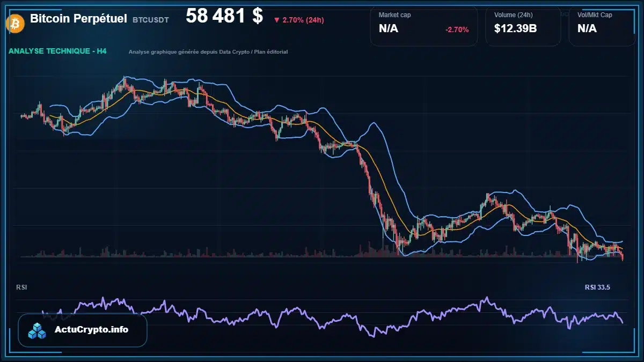Select the Bitcoin Perpétuel title
Viewport: 644px width, 362px height.
point(78,19)
